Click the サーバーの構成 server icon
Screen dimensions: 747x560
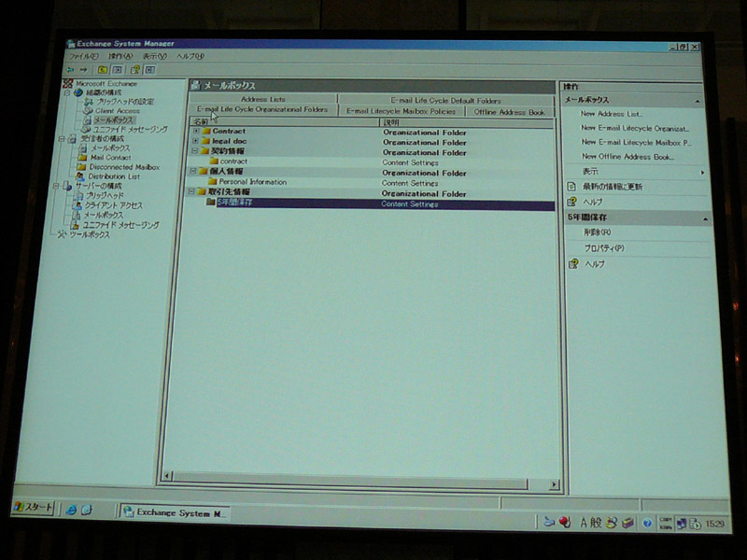click(x=67, y=186)
